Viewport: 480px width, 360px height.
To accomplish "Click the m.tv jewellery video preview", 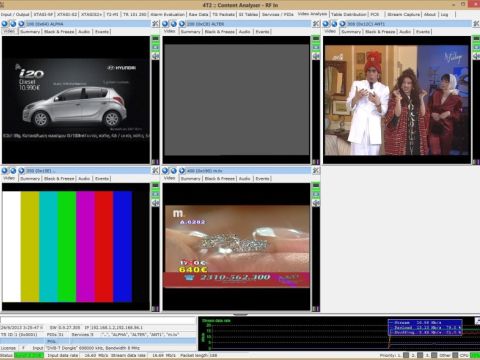I will pos(236,247).
